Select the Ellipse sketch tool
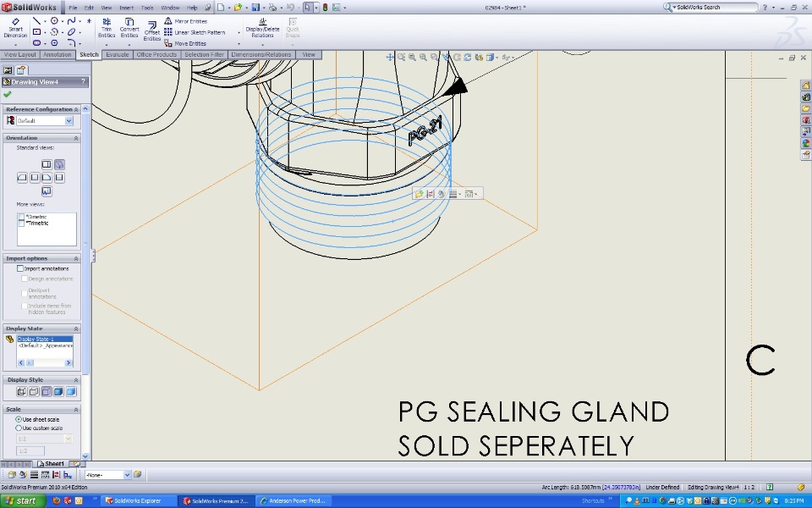Image resolution: width=812 pixels, height=508 pixels. pyautogui.click(x=71, y=31)
